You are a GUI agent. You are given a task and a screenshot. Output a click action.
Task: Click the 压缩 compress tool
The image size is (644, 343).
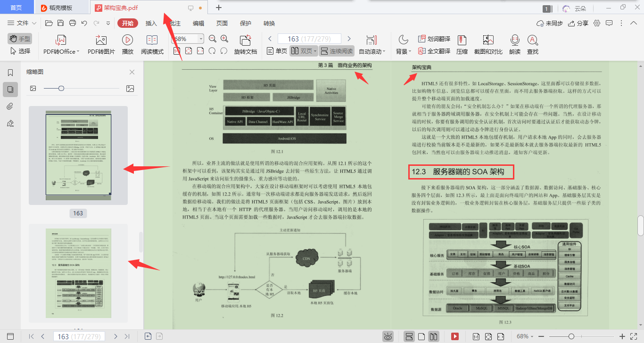coord(462,45)
